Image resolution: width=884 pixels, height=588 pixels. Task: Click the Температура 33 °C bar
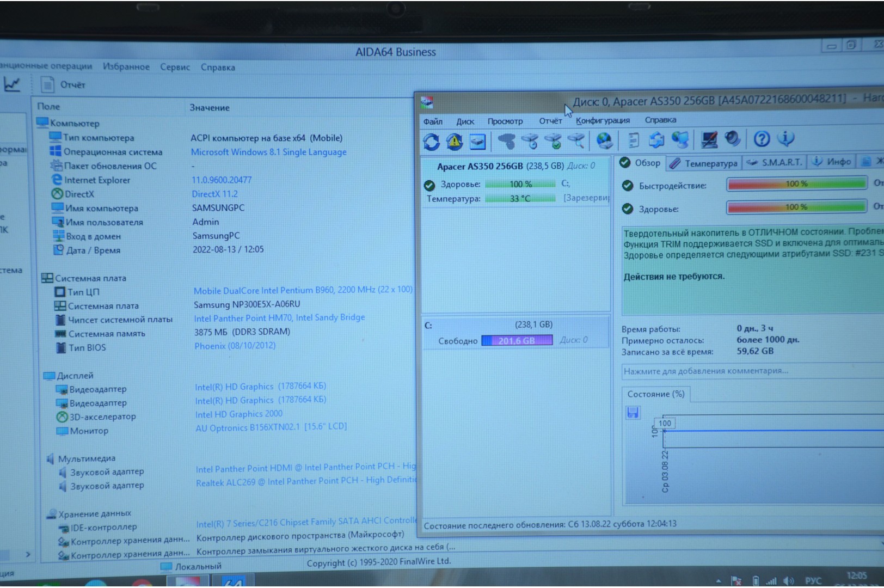(x=520, y=198)
